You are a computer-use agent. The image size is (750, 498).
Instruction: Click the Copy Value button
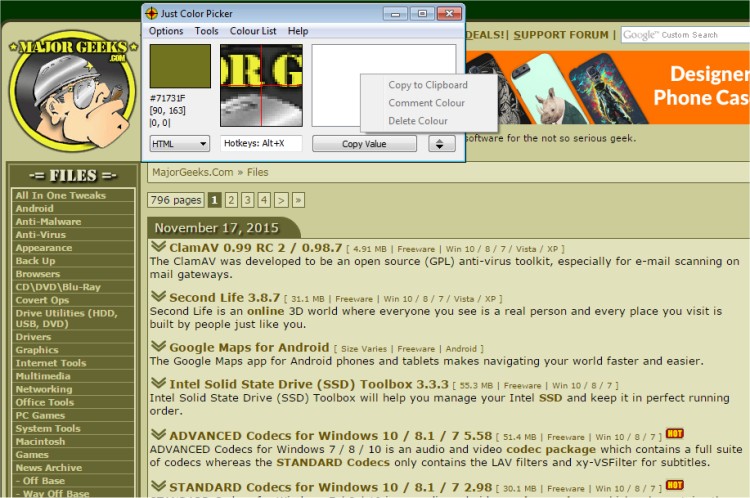pyautogui.click(x=364, y=144)
